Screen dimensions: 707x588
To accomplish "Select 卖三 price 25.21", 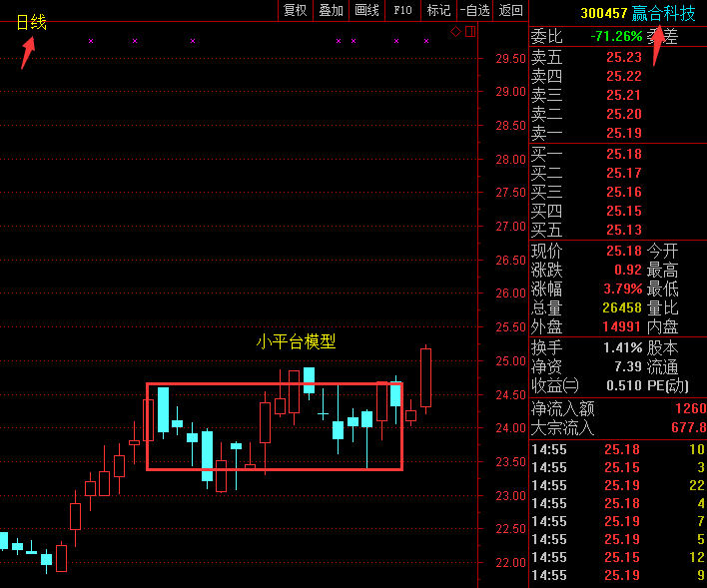I will point(623,95).
